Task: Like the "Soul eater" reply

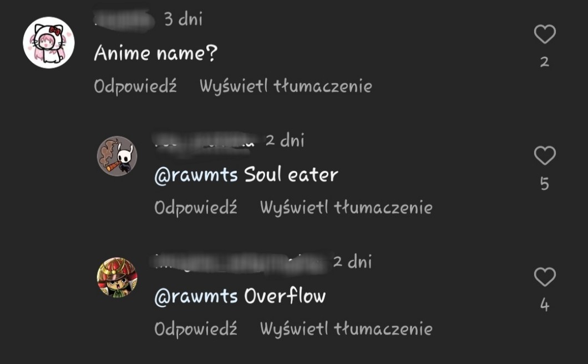Action: (545, 155)
